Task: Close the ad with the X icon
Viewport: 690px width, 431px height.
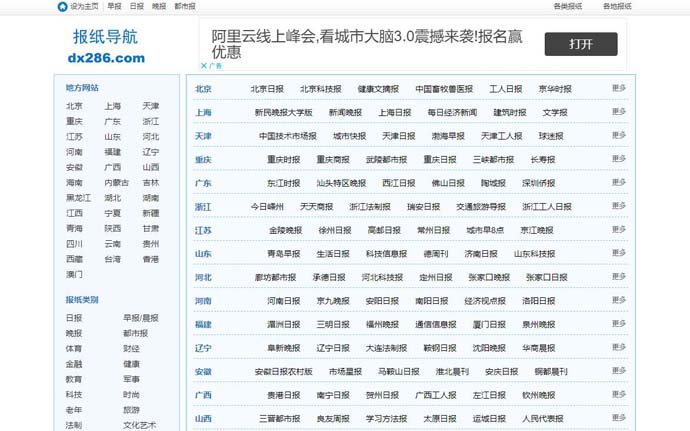Action: click(204, 66)
